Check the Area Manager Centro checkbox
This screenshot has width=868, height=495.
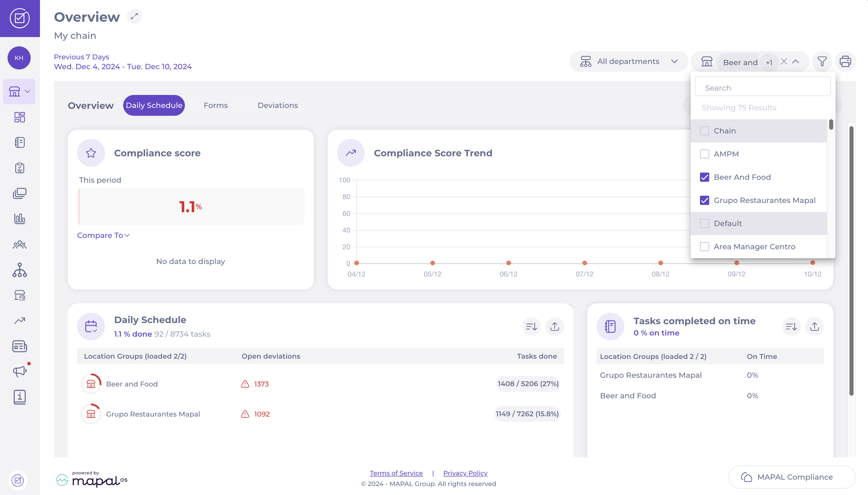704,246
